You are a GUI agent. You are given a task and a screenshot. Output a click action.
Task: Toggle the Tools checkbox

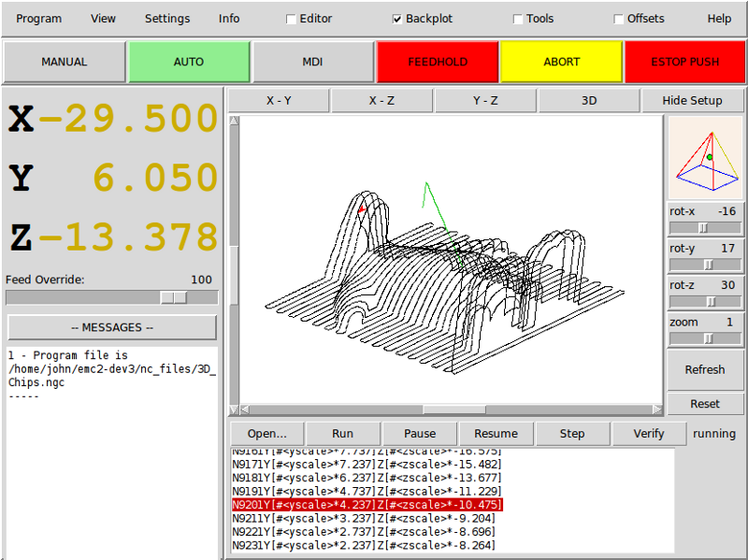coord(518,19)
